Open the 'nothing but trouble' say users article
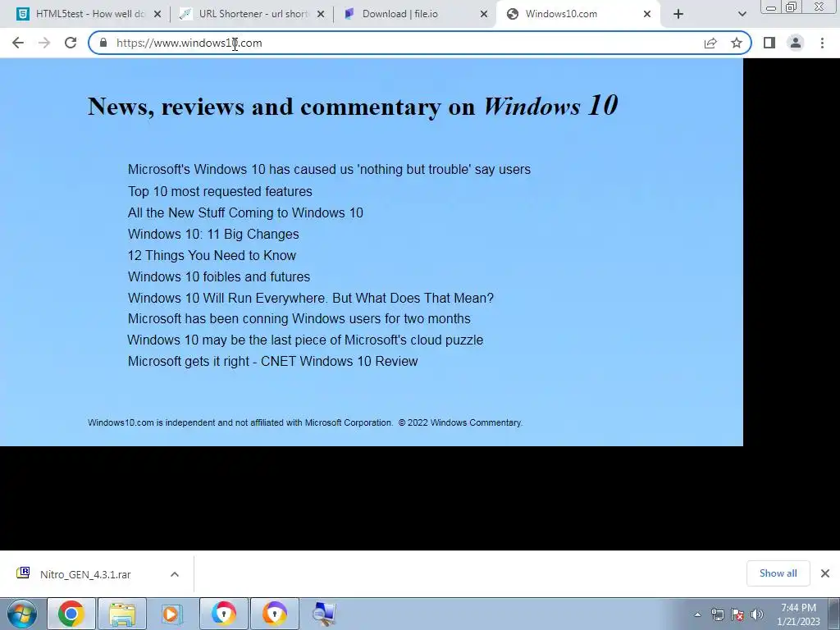Image resolution: width=840 pixels, height=630 pixels. click(329, 169)
